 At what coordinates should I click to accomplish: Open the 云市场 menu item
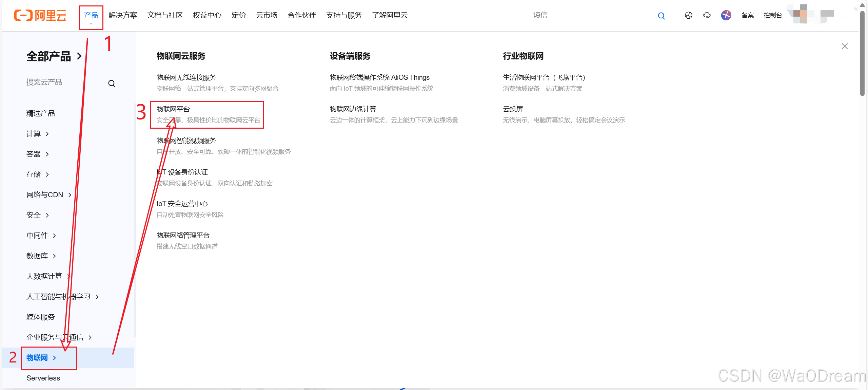(x=267, y=15)
